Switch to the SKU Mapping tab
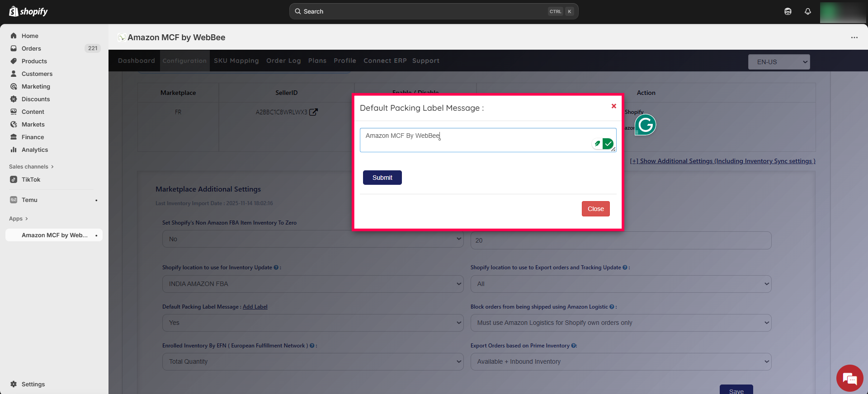The height and width of the screenshot is (394, 868). tap(236, 61)
